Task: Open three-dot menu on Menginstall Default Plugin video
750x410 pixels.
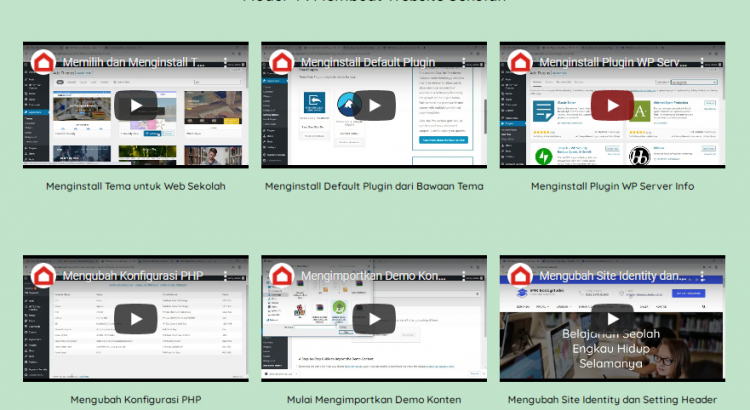Action: (x=466, y=62)
